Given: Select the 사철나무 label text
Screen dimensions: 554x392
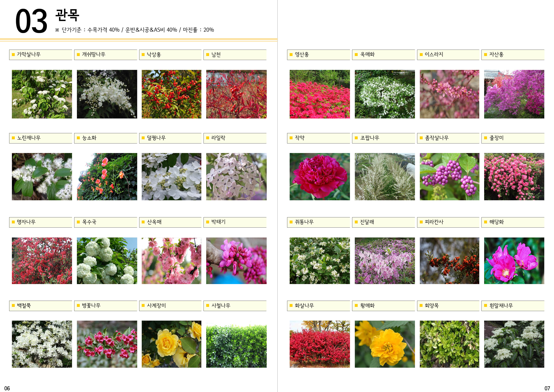Looking at the screenshot, I should 221,305.
